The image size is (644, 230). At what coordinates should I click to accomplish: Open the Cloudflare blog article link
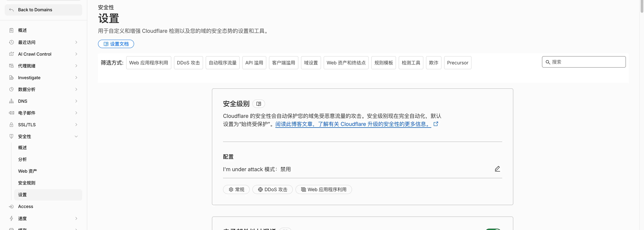point(353,124)
